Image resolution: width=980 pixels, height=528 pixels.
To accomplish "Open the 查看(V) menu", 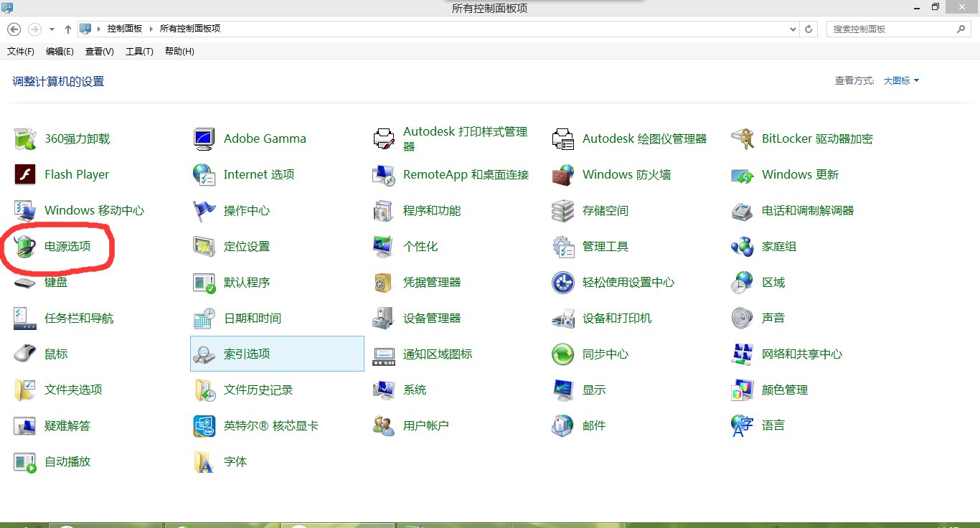I will [x=98, y=51].
